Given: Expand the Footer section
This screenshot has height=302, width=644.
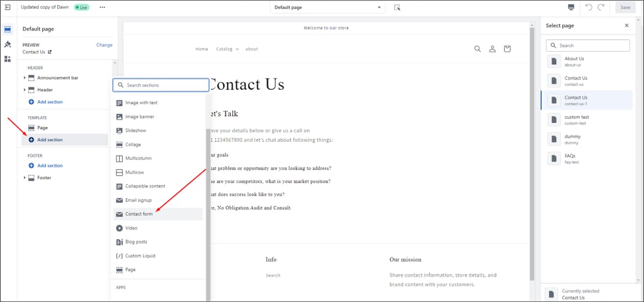Looking at the screenshot, I should pyautogui.click(x=25, y=177).
